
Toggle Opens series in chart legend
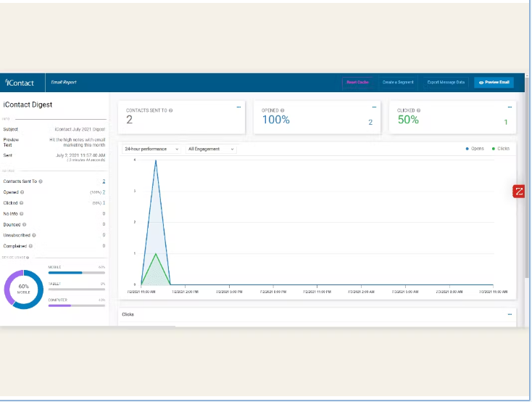(x=475, y=149)
